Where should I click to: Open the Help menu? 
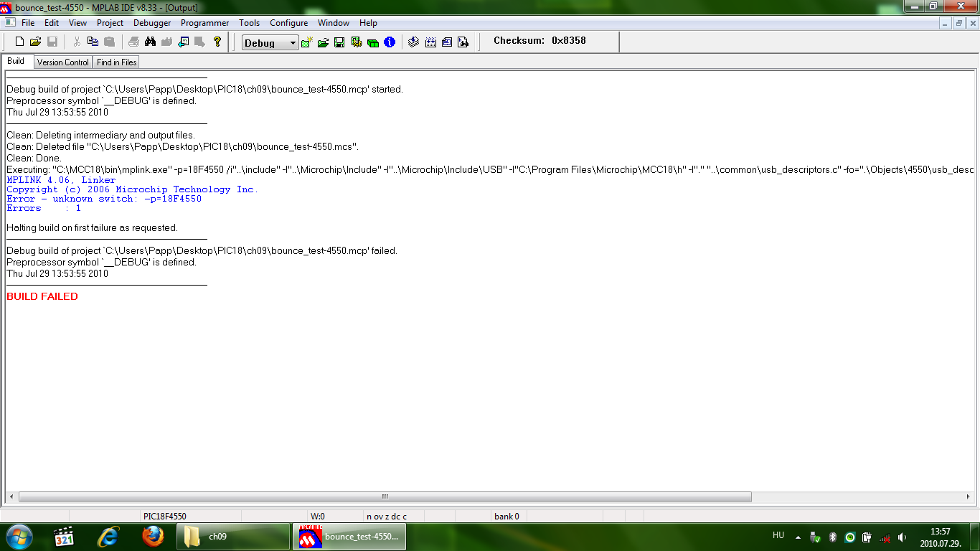368,23
